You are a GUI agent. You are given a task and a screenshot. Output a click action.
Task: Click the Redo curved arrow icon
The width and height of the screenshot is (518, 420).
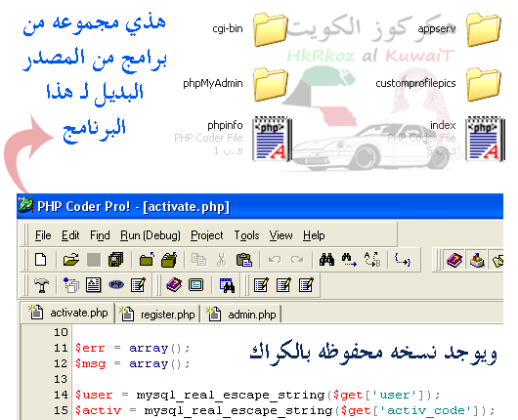click(297, 260)
